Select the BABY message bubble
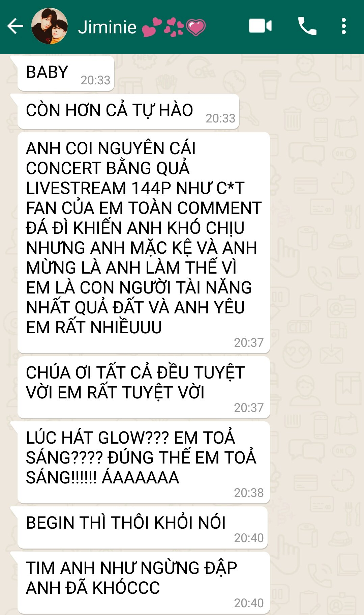The height and width of the screenshot is (615, 364). pos(66,73)
